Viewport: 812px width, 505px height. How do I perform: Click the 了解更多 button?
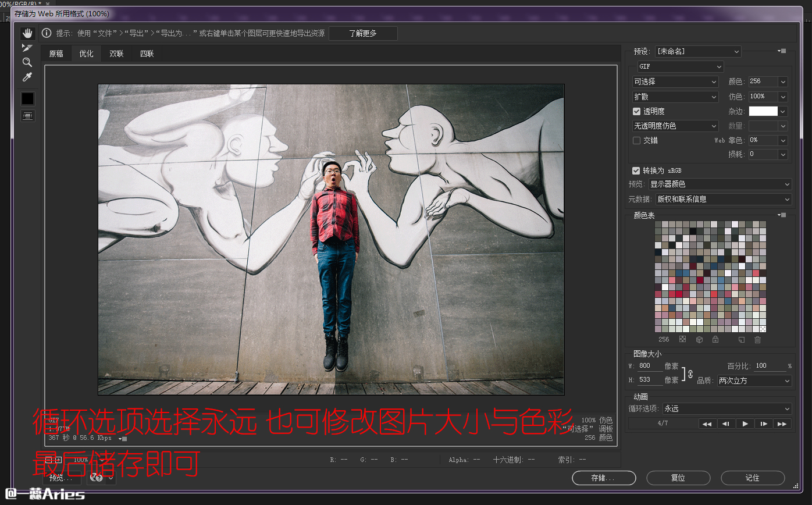coord(363,34)
